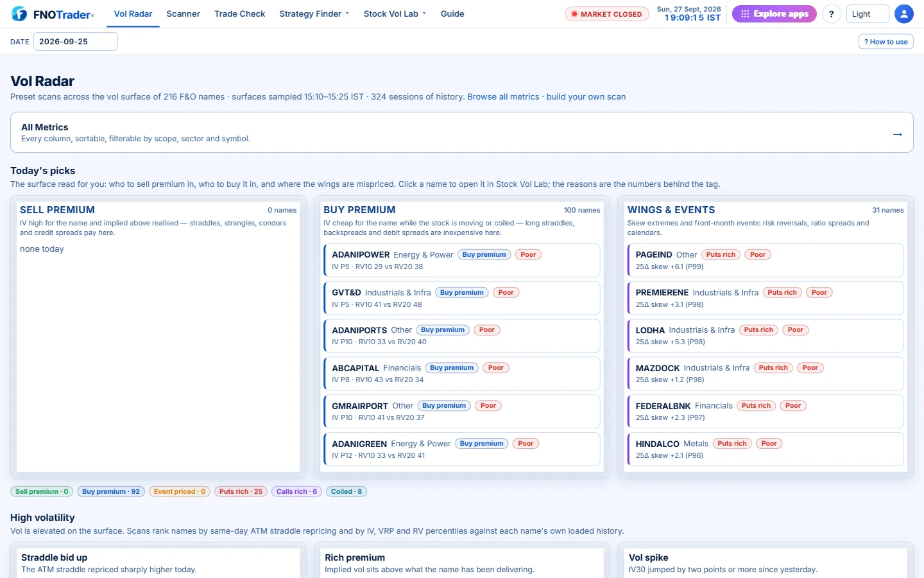Open ABCAPITAL Financials pick

click(x=462, y=374)
